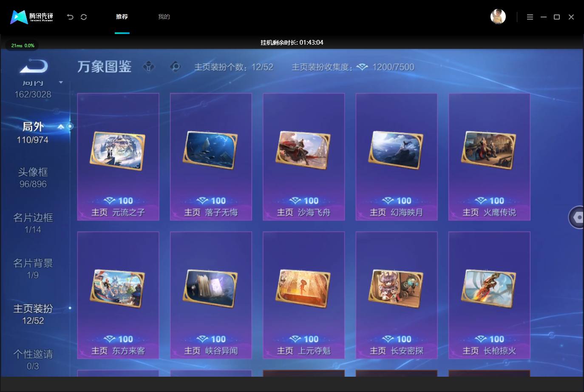Select the 个性邀请 category
584x392 pixels.
click(33, 360)
